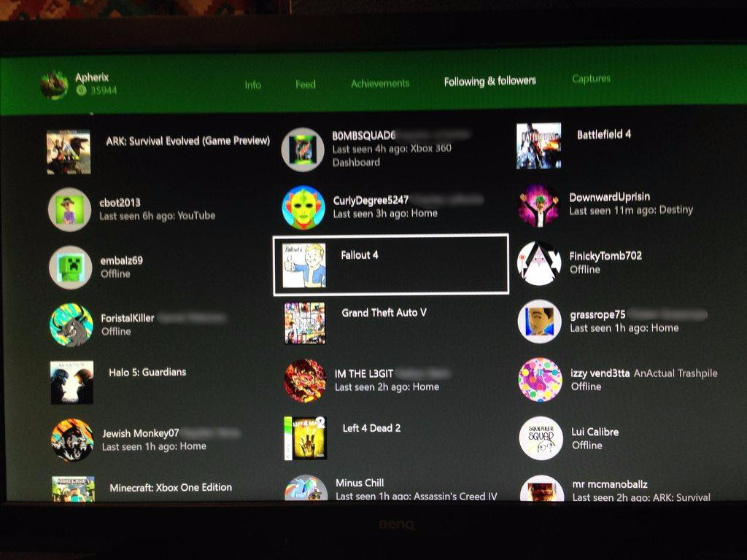The image size is (747, 560).
Task: Click 'CurlyDegree5247' gamertag text
Action: click(x=371, y=201)
